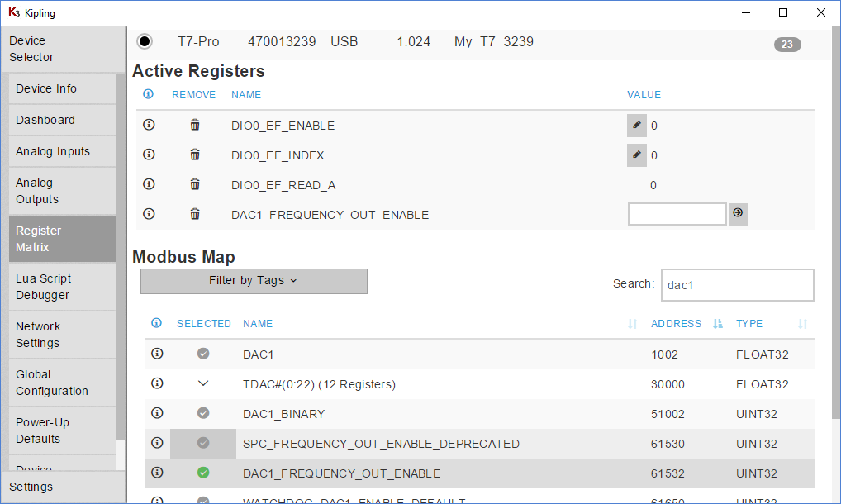Expand the TDAC#(0:22) register group
Screen dimensions: 841x504
tap(203, 383)
